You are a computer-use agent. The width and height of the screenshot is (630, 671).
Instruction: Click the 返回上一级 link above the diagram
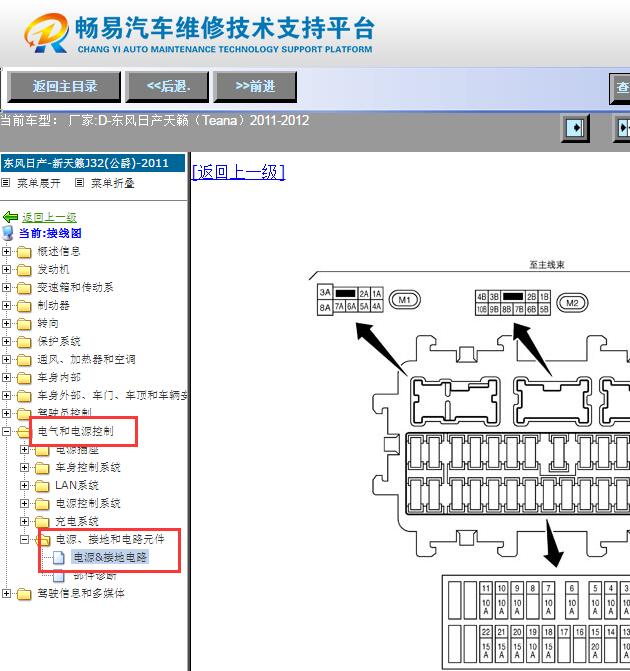[x=238, y=172]
